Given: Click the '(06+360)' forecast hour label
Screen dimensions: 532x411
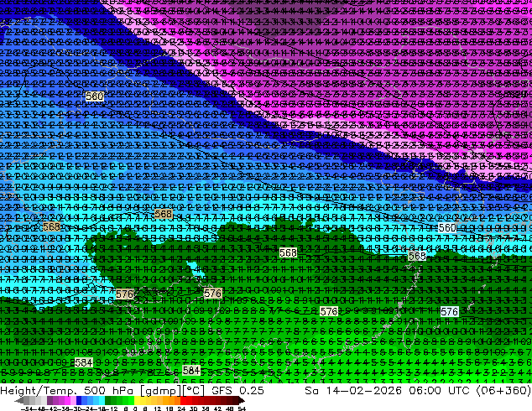Looking at the screenshot, I should pos(503,391).
